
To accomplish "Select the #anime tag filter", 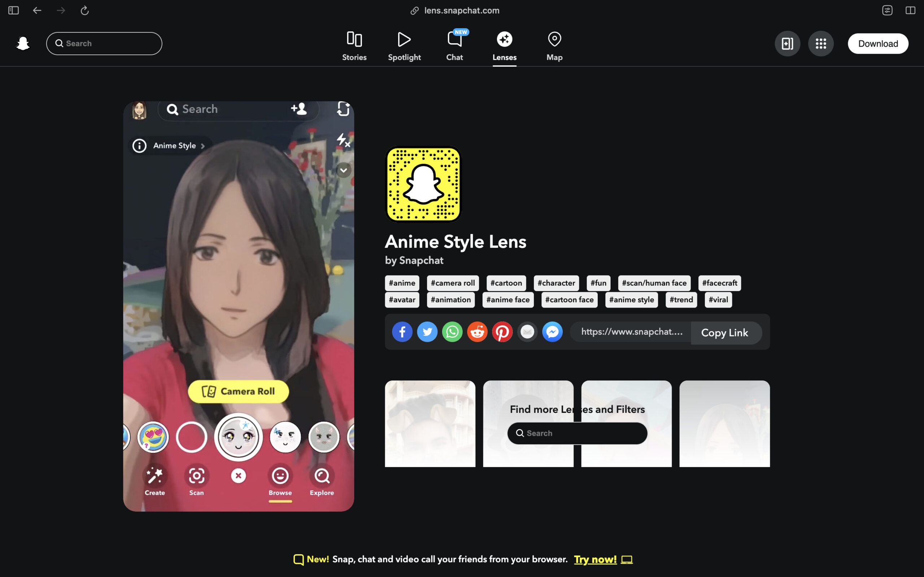I will (x=402, y=282).
